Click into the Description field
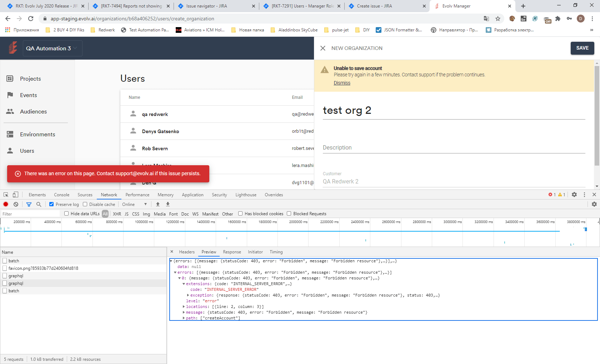 454,147
